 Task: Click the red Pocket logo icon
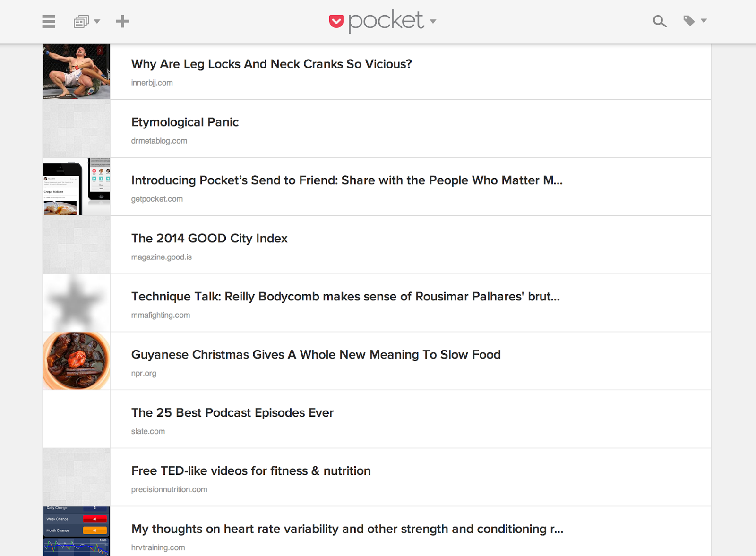point(336,21)
